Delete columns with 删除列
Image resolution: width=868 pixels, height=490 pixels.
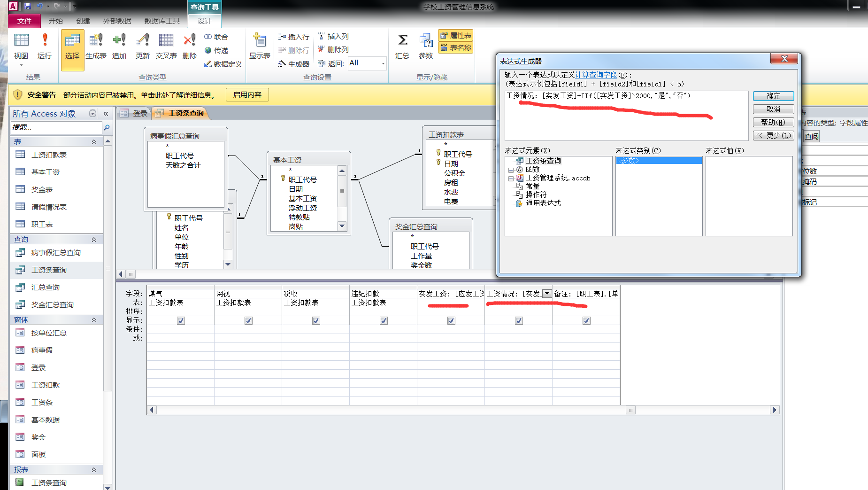click(333, 49)
